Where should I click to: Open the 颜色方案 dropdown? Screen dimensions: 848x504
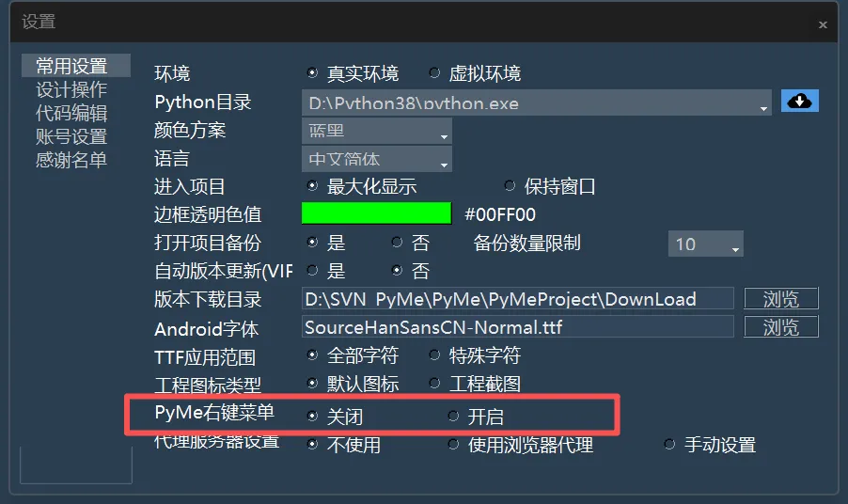(x=377, y=131)
